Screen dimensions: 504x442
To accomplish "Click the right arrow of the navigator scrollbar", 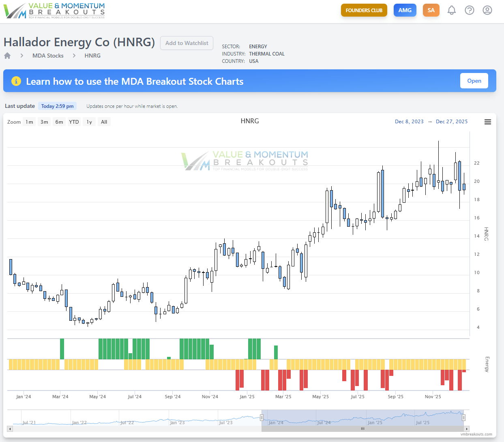I will pos(467,429).
